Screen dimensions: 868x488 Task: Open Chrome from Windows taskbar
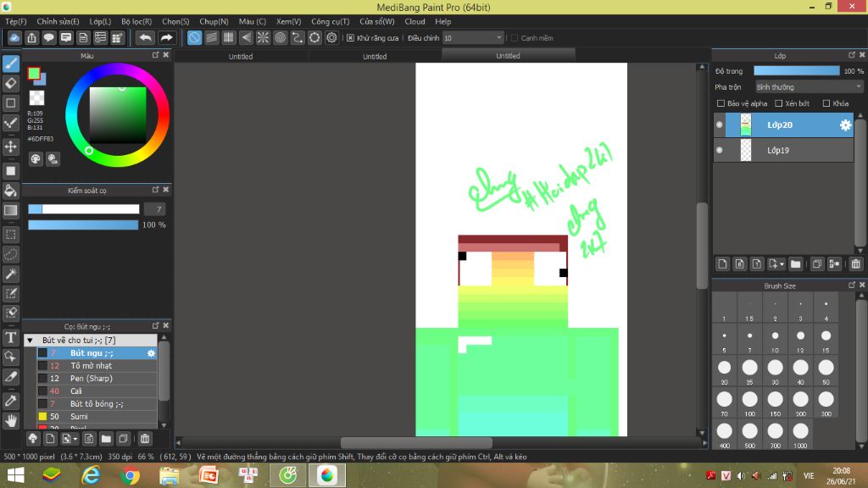point(130,475)
